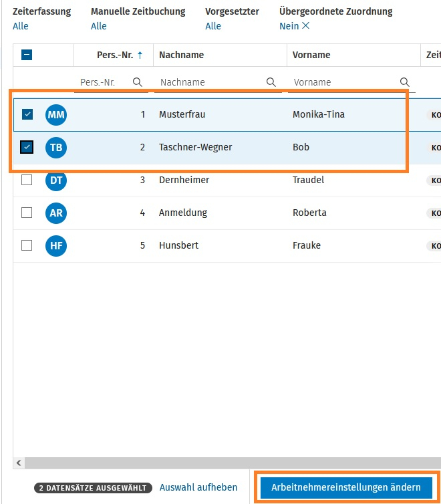Open the Übergeordnete Zuordnung filter value Nein
Screen dimensions: 441x504
coord(289,26)
